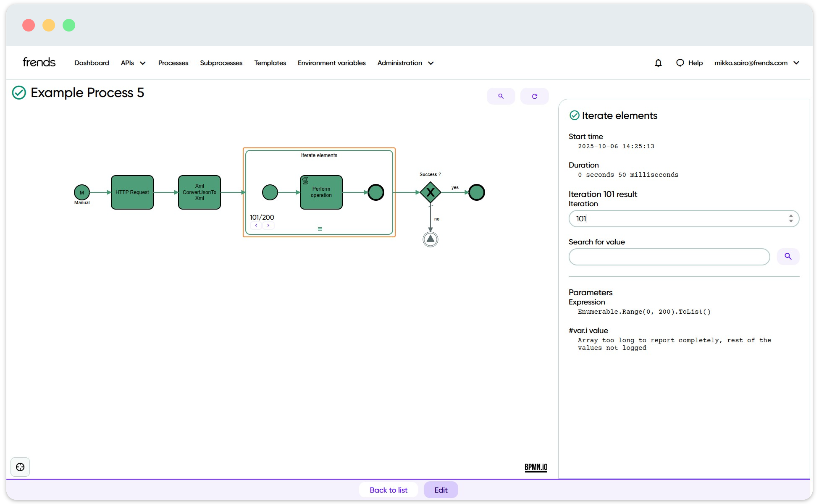Click the Back to list button

pos(388,490)
